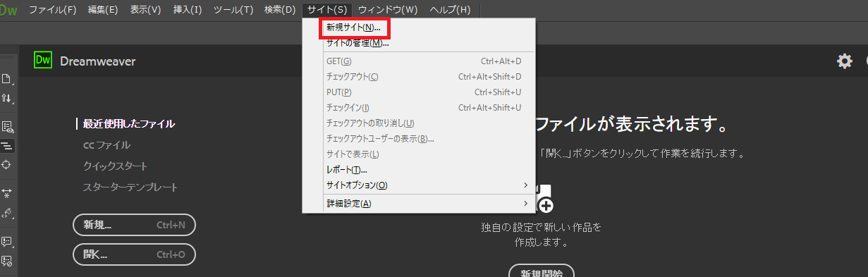Click the Apply Comment speech icon
This screenshot has width=868, height=277.
[7, 241]
